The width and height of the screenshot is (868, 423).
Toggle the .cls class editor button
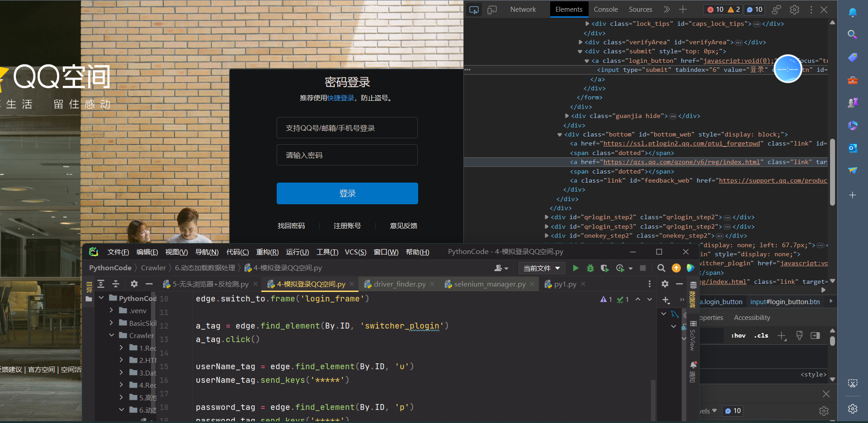point(761,335)
